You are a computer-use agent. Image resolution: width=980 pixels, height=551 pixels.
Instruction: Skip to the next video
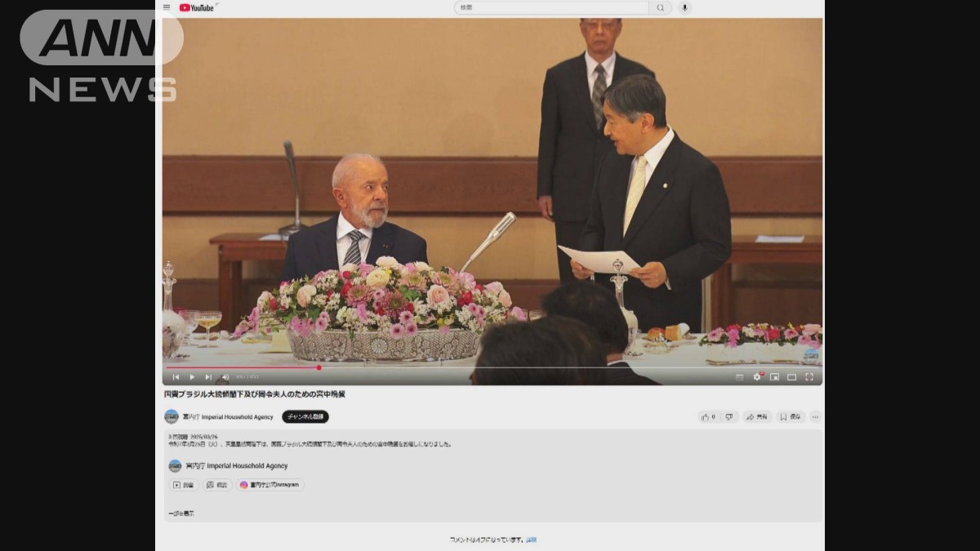pos(208,377)
